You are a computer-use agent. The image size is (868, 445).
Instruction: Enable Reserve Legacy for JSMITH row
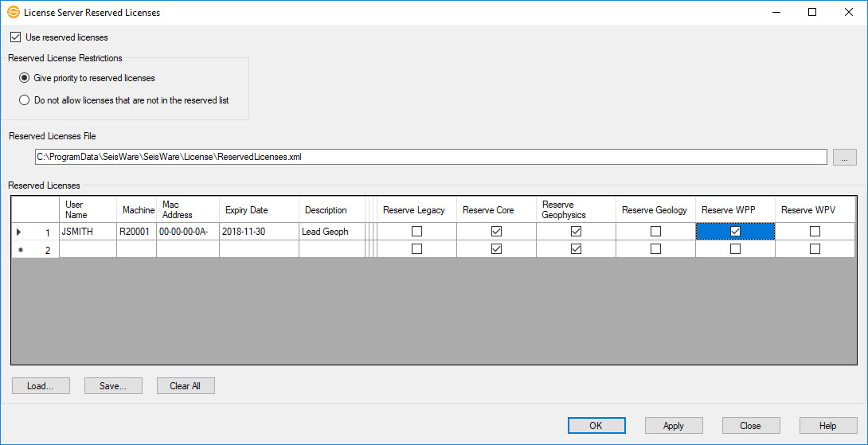416,232
